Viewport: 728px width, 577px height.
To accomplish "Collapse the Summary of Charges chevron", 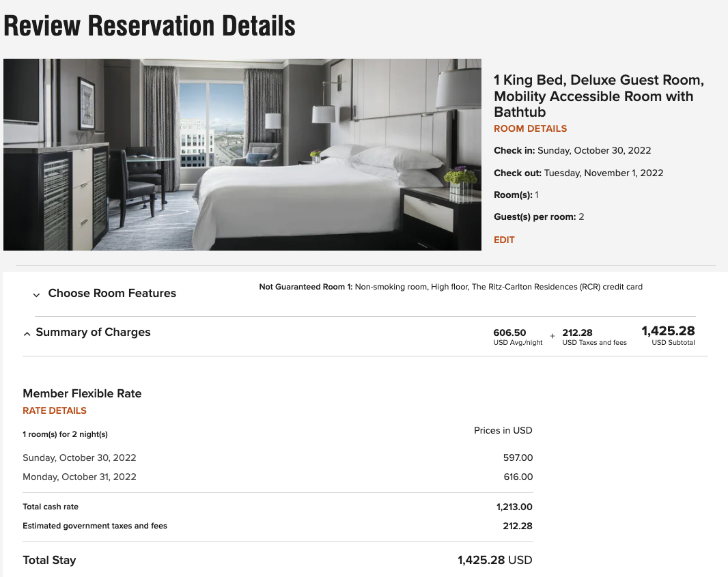I will pyautogui.click(x=27, y=334).
